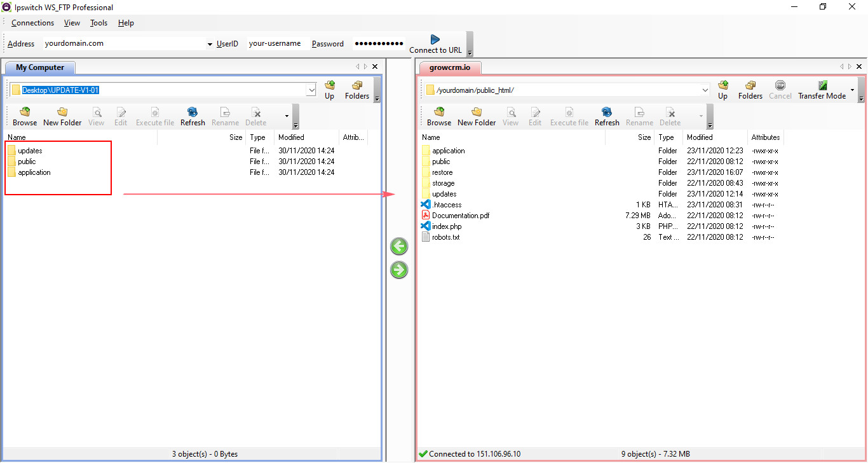The height and width of the screenshot is (463, 868).
Task: Click the green left transfer arrow
Action: [x=399, y=247]
